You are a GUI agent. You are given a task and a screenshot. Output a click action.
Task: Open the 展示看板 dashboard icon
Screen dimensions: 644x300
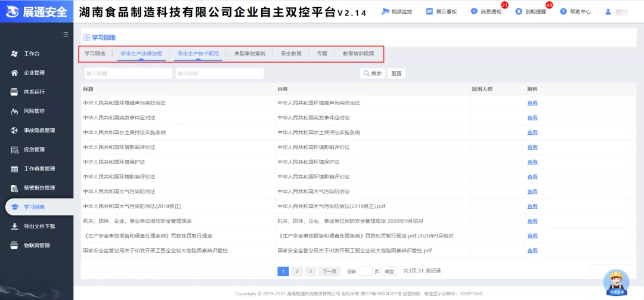coord(429,11)
